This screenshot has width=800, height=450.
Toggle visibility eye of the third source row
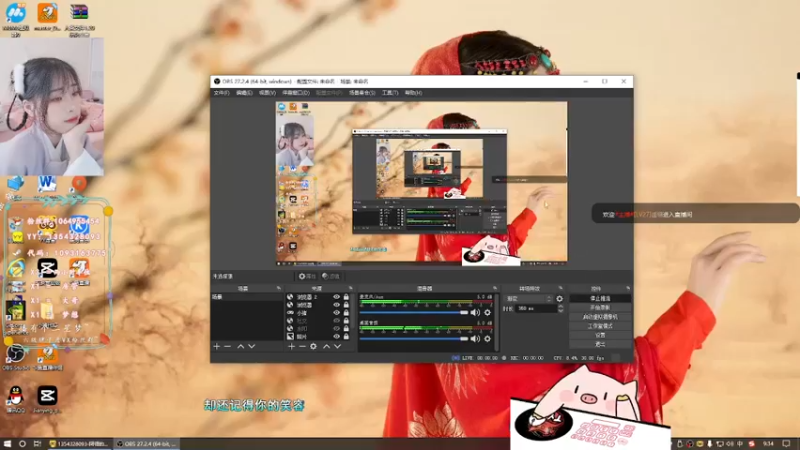click(x=336, y=313)
